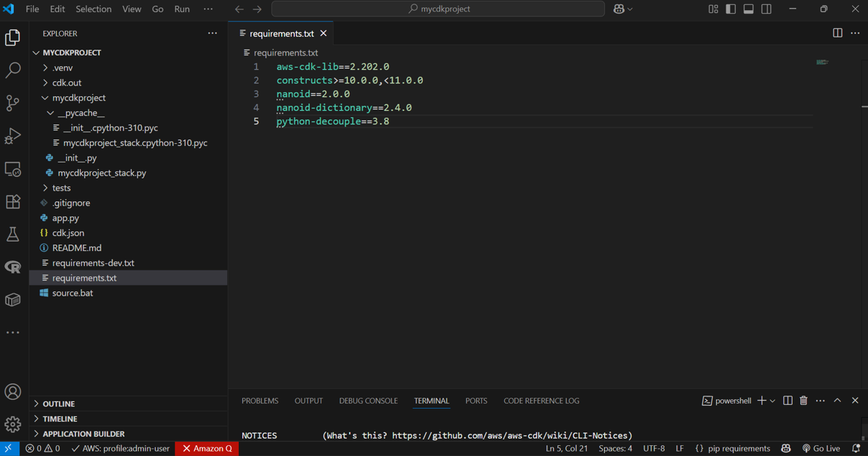Select the Testing flask icon

[13, 234]
